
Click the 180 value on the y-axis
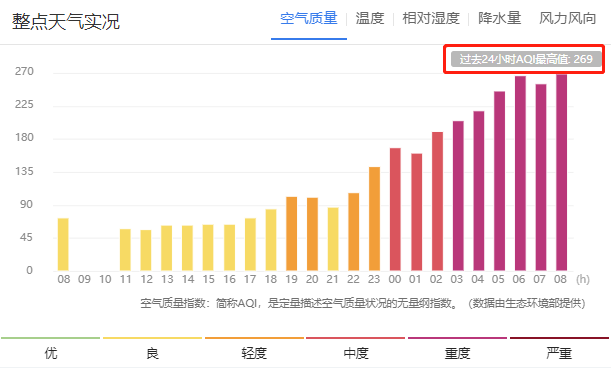tap(25, 138)
